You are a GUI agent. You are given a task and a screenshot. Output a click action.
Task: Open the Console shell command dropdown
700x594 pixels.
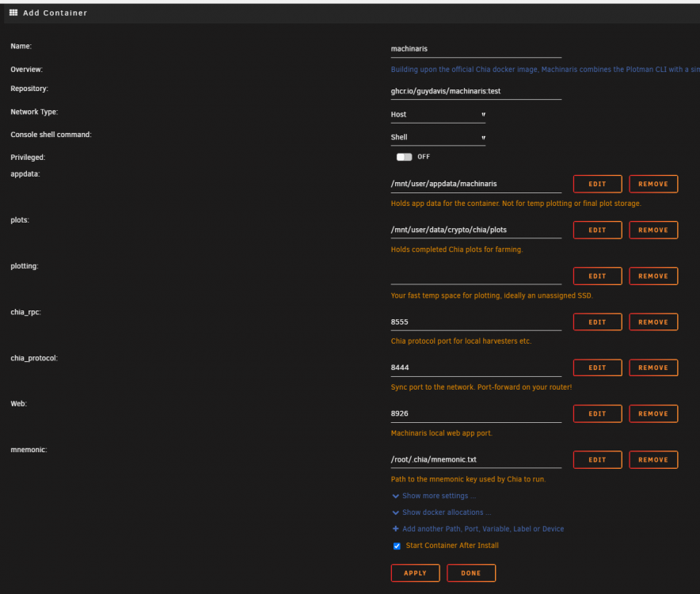438,138
